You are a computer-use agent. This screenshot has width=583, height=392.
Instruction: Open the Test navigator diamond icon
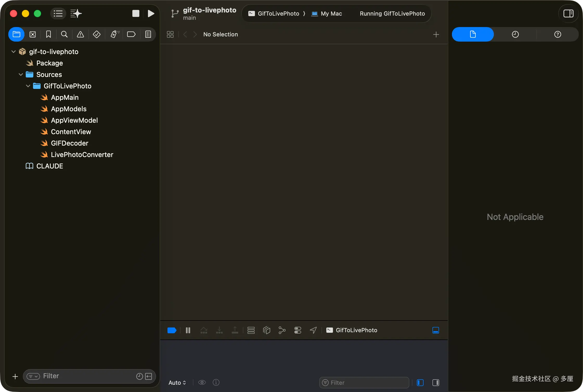(96, 34)
